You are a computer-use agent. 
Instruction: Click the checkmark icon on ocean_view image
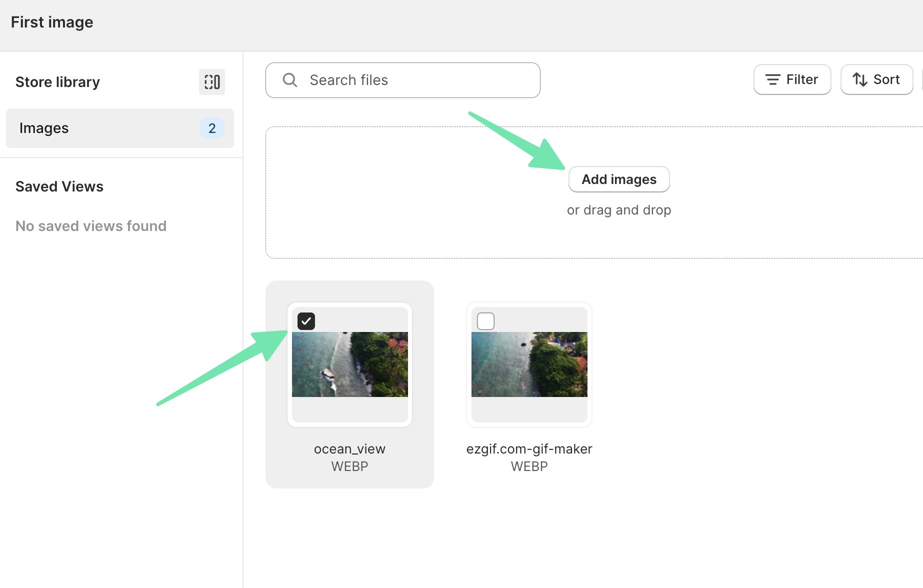tap(305, 320)
